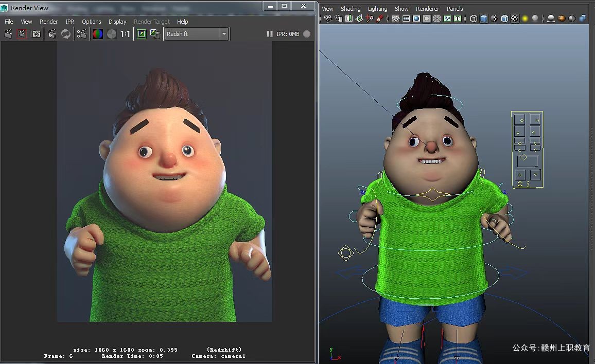Viewport: 595px width, 364px height.
Task: Open the IPR menu
Action: tap(70, 22)
